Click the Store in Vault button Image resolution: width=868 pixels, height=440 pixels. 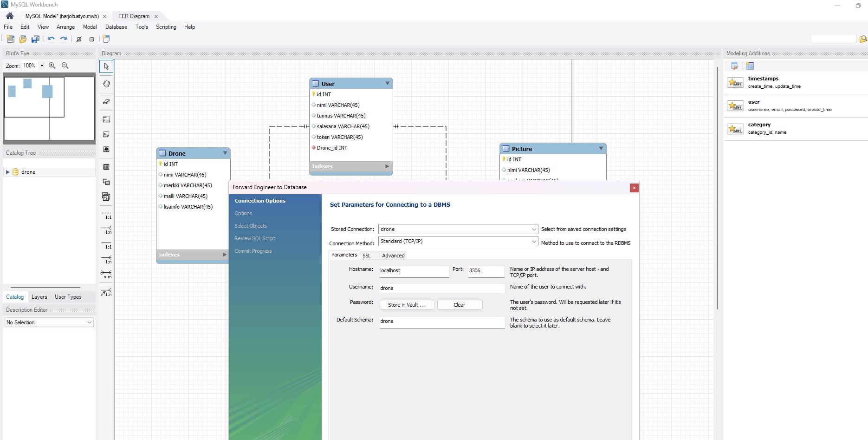(x=407, y=305)
